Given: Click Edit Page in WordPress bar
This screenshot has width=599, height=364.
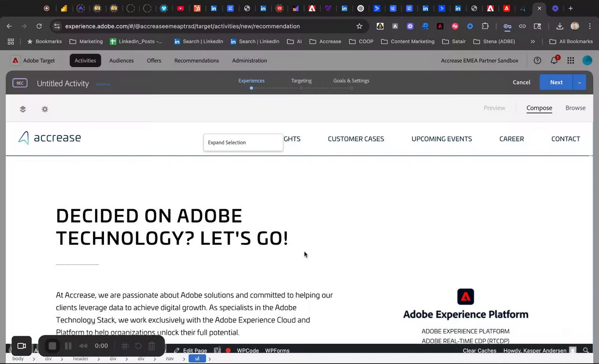Looking at the screenshot, I should [190, 350].
